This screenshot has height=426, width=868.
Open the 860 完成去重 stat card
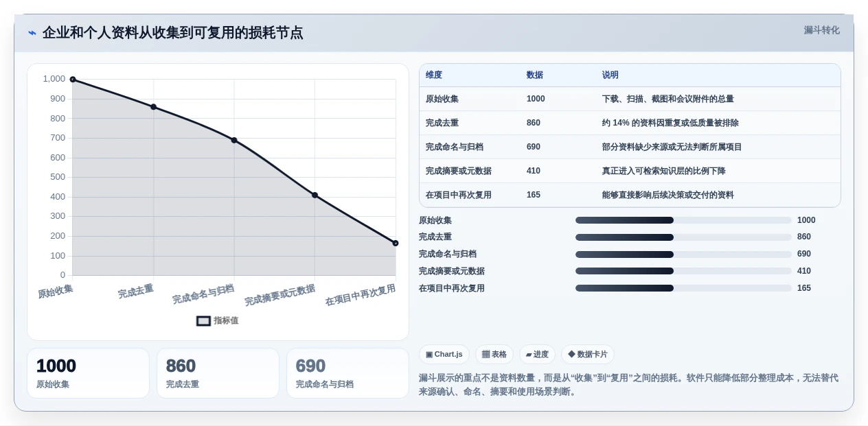click(218, 373)
